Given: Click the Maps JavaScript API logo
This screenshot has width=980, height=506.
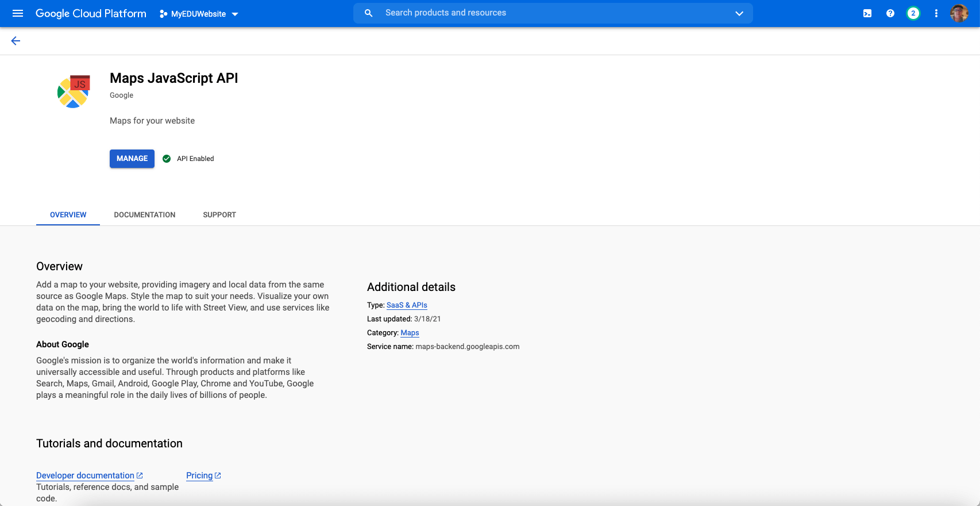Looking at the screenshot, I should pos(74,91).
